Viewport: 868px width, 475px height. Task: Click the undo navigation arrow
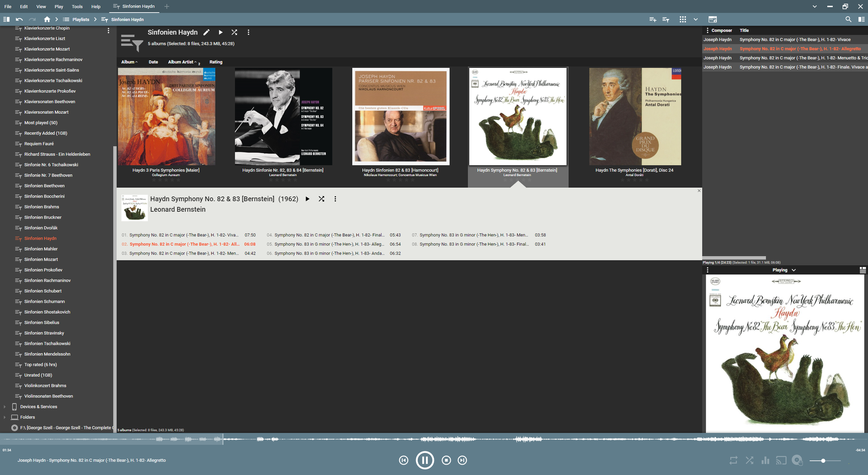tap(19, 19)
